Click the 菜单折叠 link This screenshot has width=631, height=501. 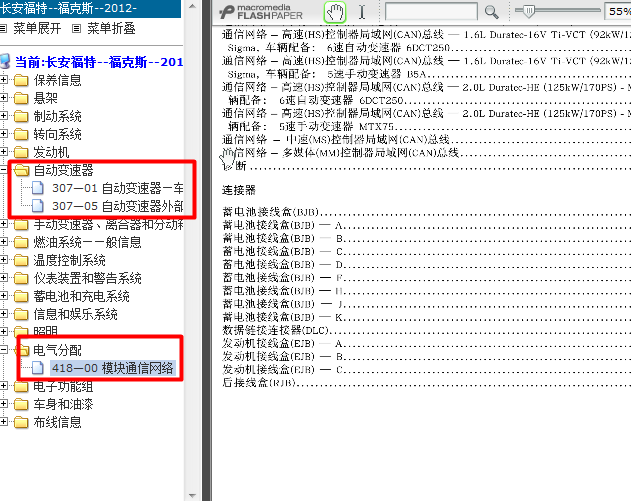click(x=111, y=29)
